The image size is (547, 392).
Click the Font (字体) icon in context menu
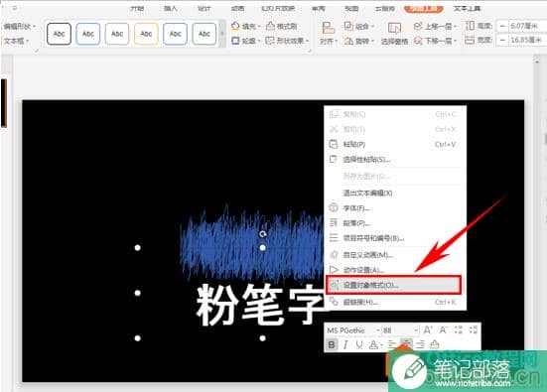[x=334, y=207]
